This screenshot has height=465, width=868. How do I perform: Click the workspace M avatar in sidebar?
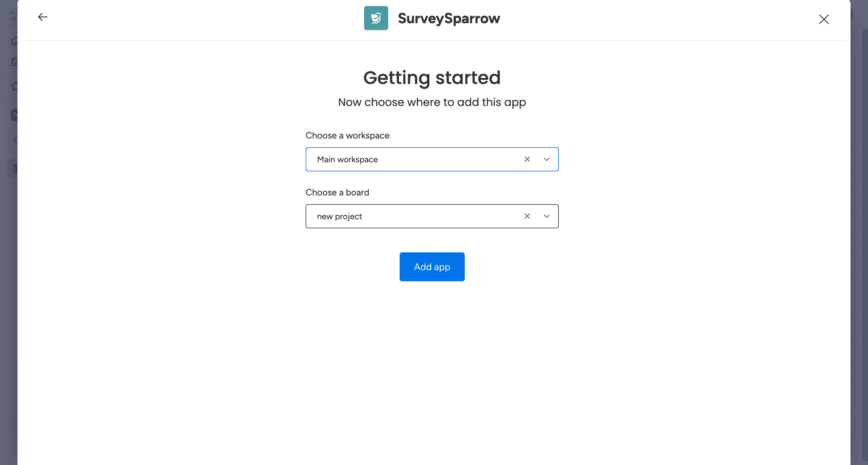(x=14, y=115)
